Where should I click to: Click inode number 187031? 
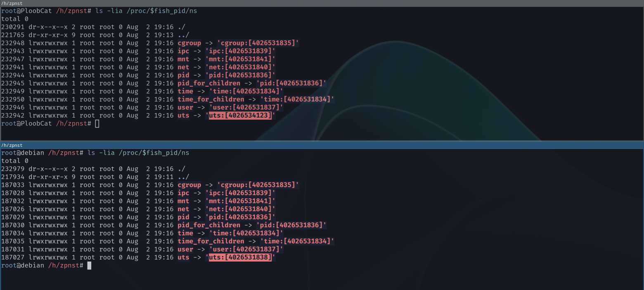13,250
